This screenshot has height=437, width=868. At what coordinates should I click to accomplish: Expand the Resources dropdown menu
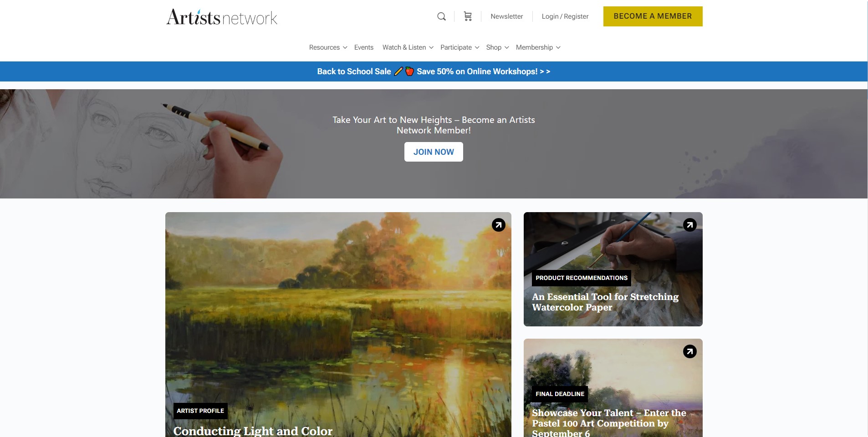(x=328, y=47)
